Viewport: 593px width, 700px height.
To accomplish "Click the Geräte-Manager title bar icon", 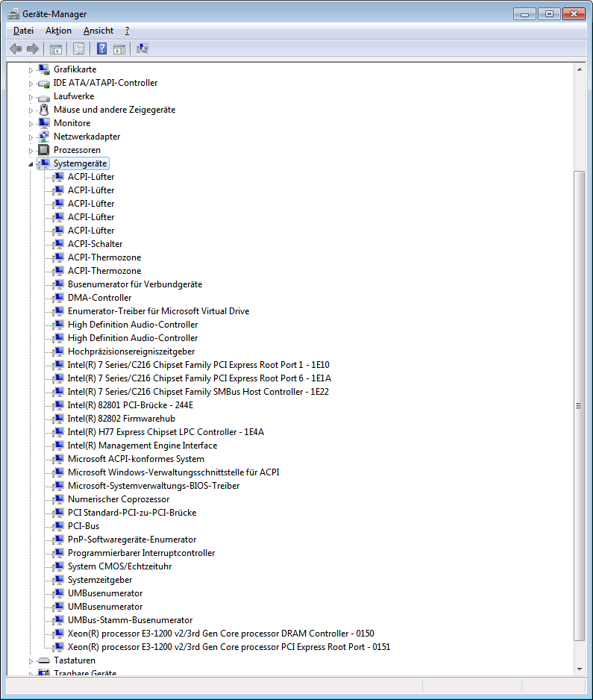I will [x=14, y=14].
